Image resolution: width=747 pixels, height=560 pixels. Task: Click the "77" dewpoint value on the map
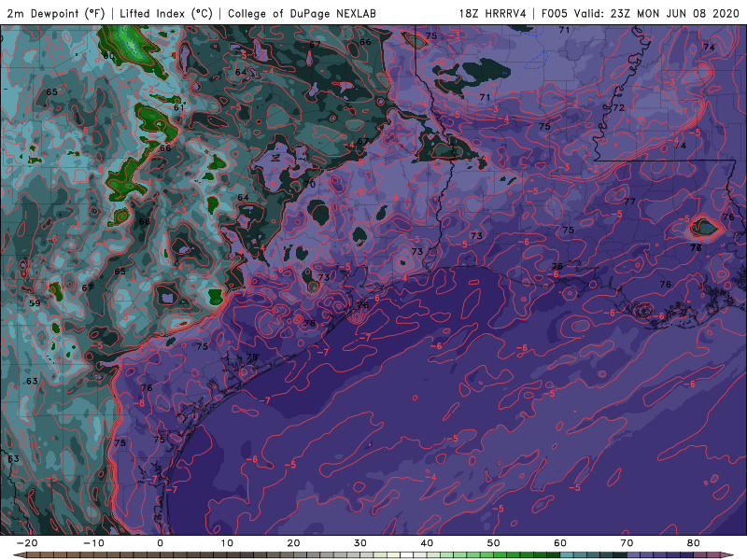[x=629, y=202]
